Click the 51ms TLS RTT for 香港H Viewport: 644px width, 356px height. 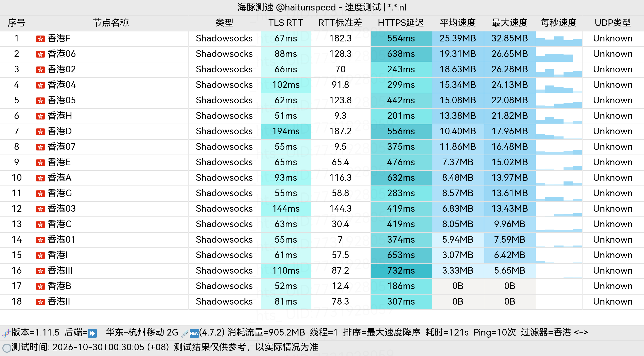tap(286, 116)
